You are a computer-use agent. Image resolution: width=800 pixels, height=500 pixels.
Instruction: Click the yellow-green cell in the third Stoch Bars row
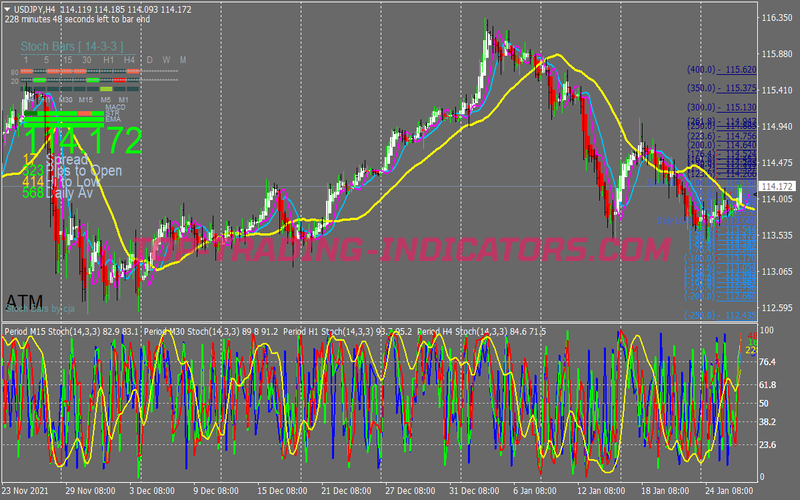point(106,89)
